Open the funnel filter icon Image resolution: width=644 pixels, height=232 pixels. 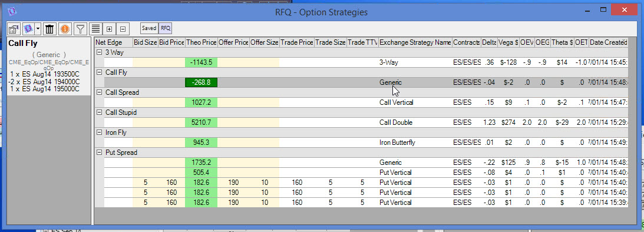(x=81, y=29)
